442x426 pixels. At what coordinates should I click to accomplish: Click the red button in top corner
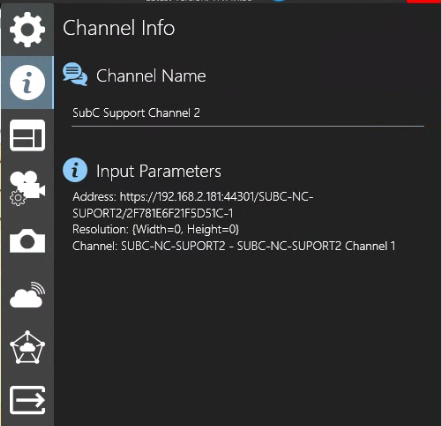424,1
